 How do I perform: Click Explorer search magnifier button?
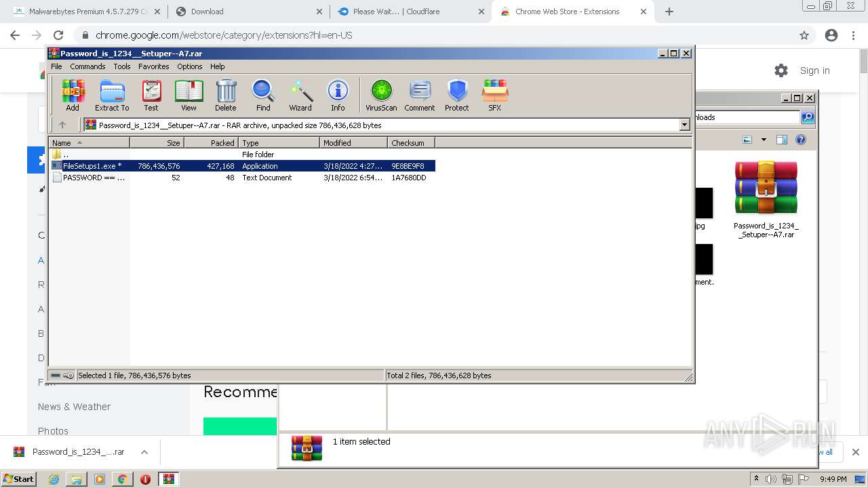coord(807,117)
